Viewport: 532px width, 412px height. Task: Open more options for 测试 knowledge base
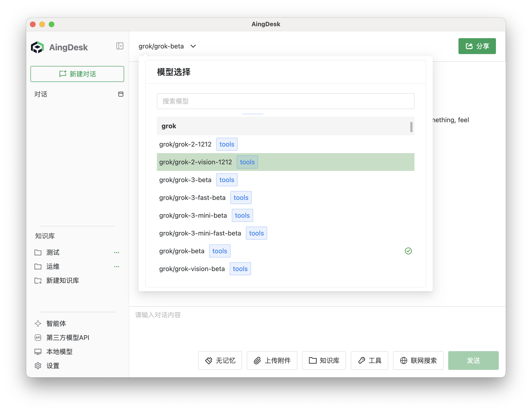(116, 253)
